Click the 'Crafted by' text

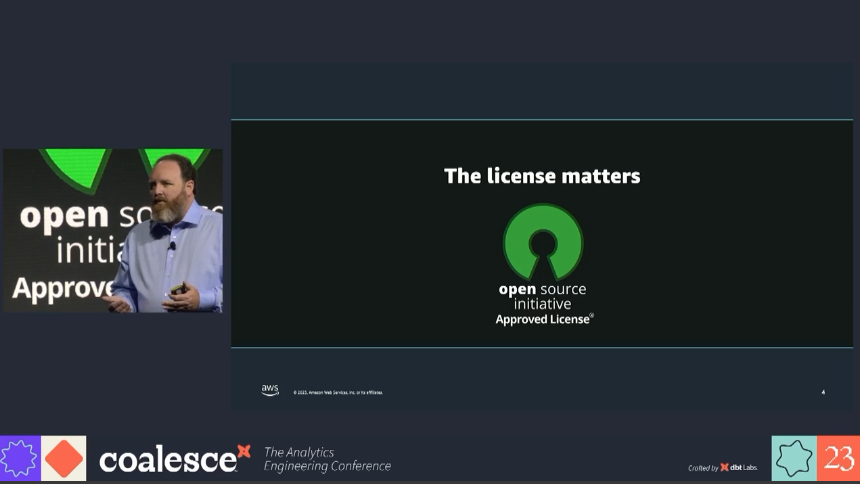point(703,468)
